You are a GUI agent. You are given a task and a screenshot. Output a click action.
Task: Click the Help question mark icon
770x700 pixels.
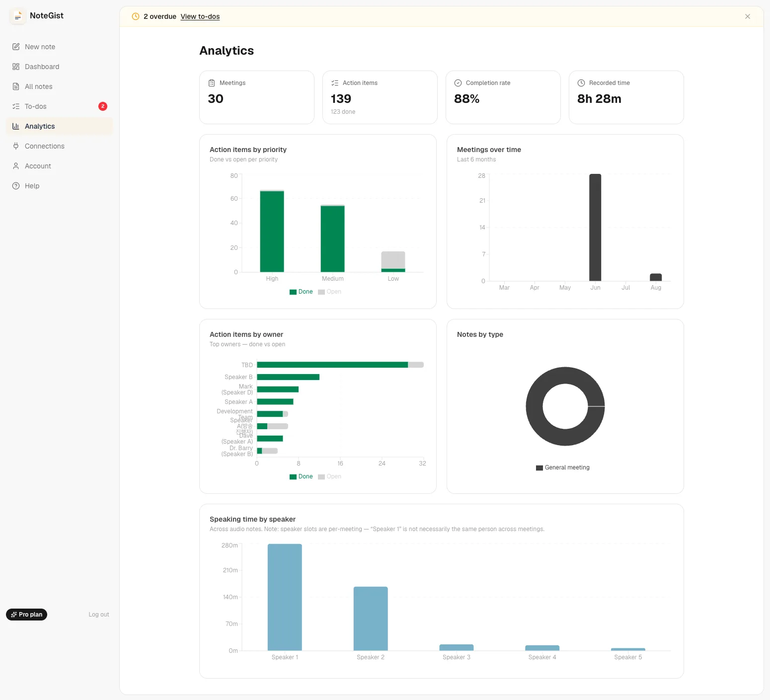pos(16,186)
